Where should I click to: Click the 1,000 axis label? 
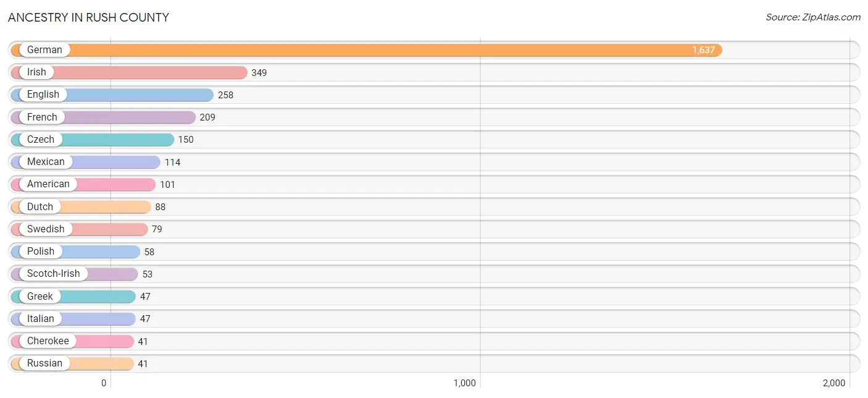click(x=465, y=383)
